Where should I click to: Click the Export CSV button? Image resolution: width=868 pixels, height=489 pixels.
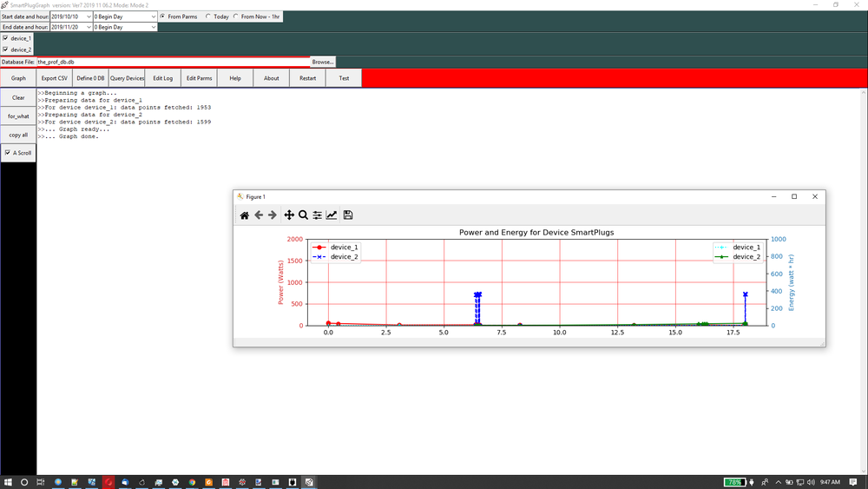coord(55,78)
